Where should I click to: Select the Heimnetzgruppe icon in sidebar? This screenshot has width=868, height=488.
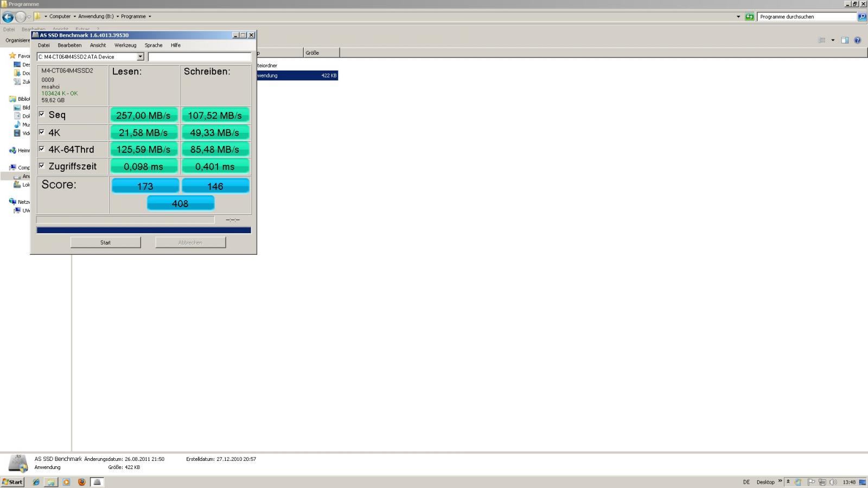[12, 150]
